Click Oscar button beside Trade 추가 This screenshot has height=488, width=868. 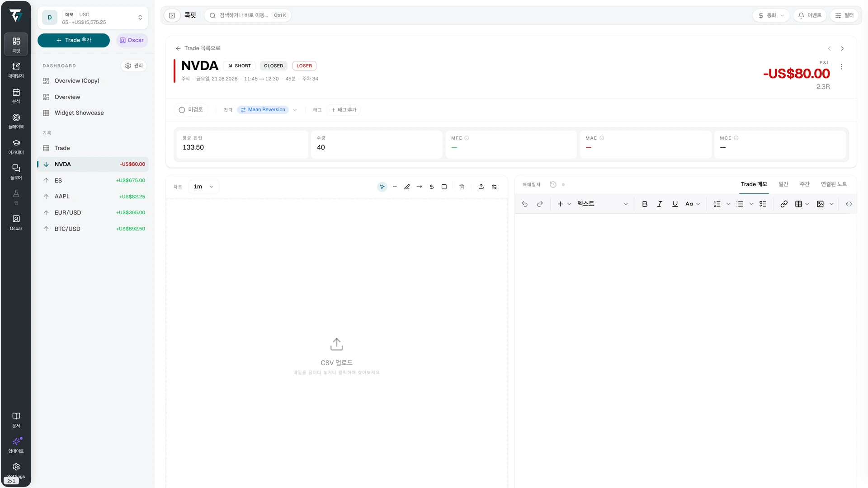click(132, 40)
